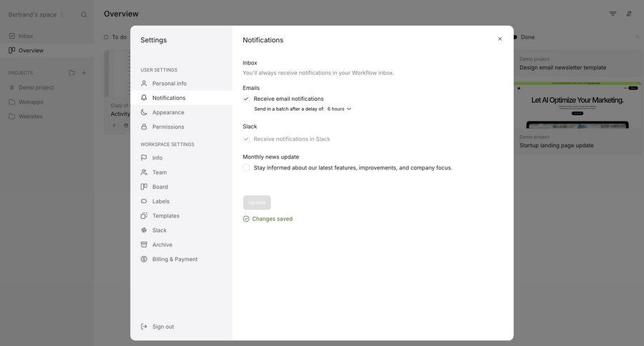Viewport: 644px width, 346px height.
Task: Uncheck Receive email notifications
Action: click(246, 99)
